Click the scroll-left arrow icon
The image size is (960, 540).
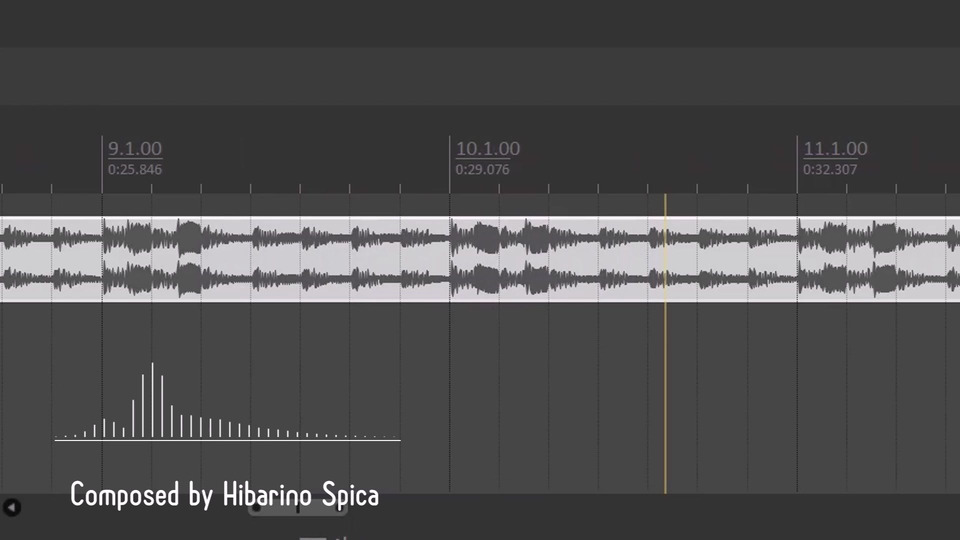coord(12,507)
